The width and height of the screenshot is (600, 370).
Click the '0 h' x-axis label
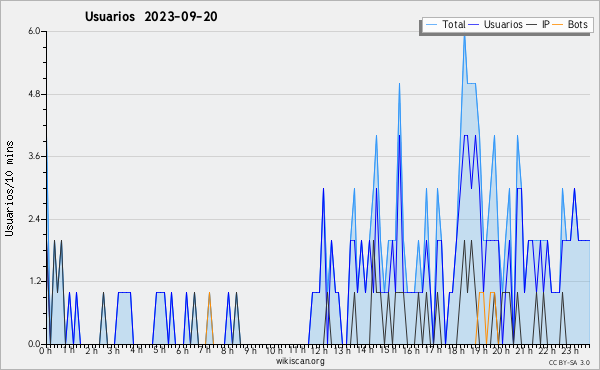point(45,351)
